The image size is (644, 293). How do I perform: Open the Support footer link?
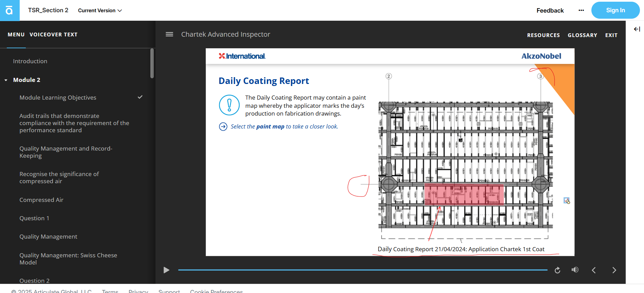coord(169,291)
